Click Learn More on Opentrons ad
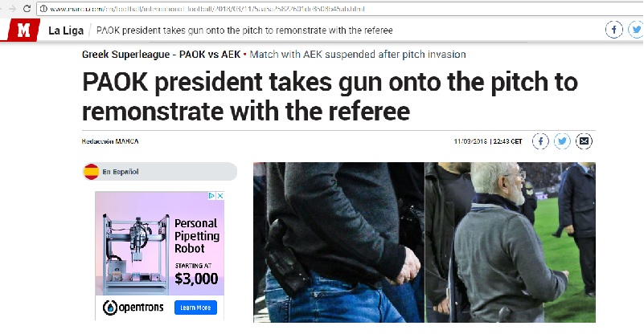Image resolution: width=644 pixels, height=334 pixels. click(195, 308)
